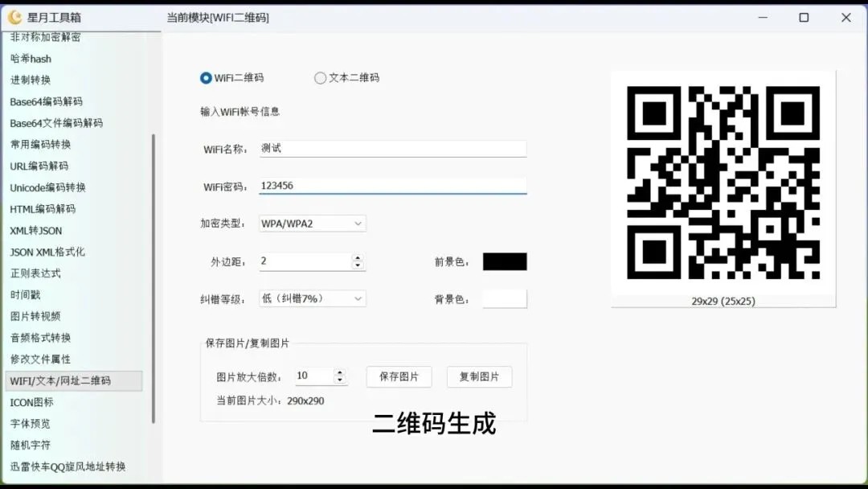Click the 外边距 number field
868x489 pixels.
(305, 261)
